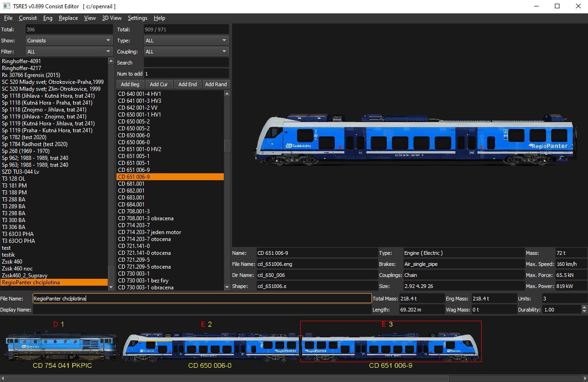
Task: Select 'CD 714 203-7 jeden motor' in engine list
Action: pyautogui.click(x=150, y=232)
